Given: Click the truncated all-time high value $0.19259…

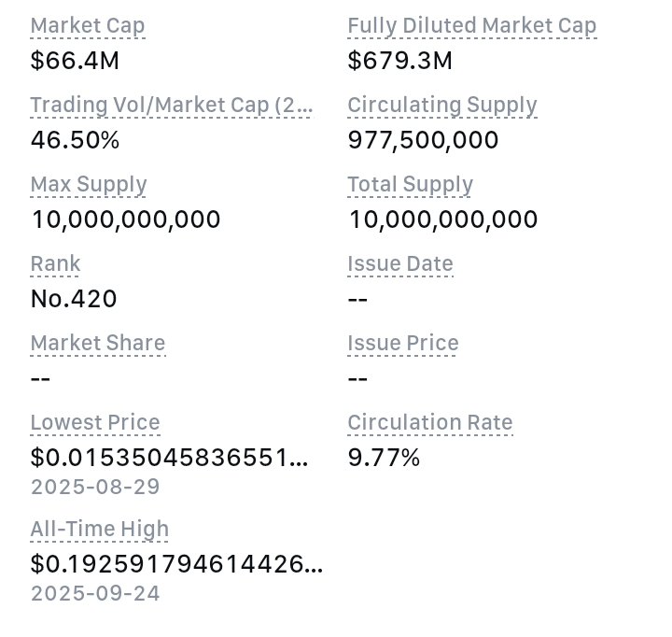Looking at the screenshot, I should click(x=176, y=564).
